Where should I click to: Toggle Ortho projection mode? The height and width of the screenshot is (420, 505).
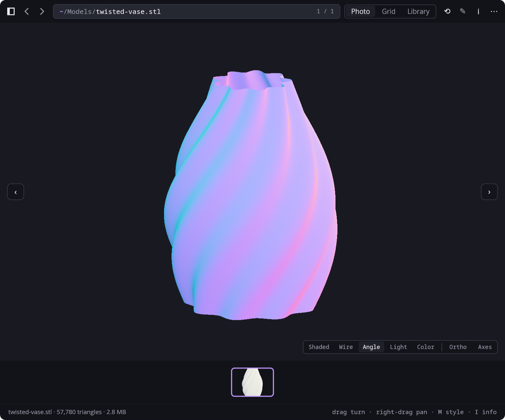[x=458, y=347]
